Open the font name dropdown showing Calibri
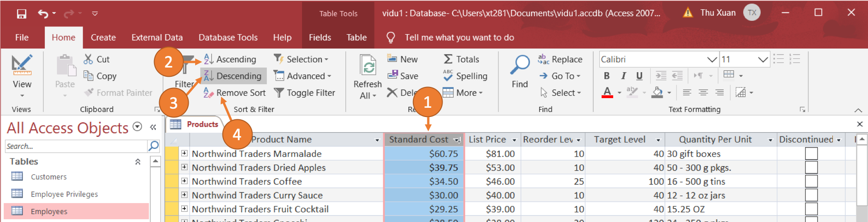Viewport: 868px width, 222px height. coord(712,60)
